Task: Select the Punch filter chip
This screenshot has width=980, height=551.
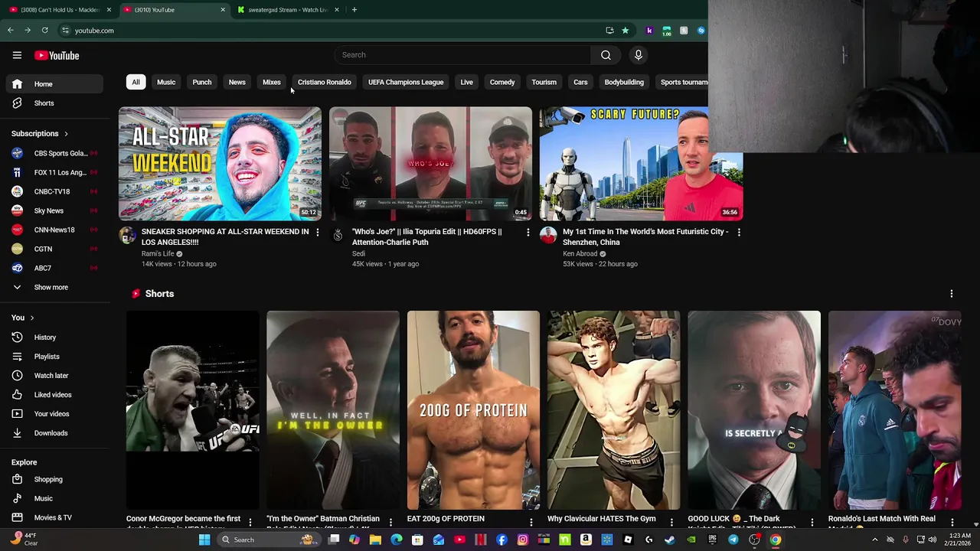Action: tap(202, 82)
